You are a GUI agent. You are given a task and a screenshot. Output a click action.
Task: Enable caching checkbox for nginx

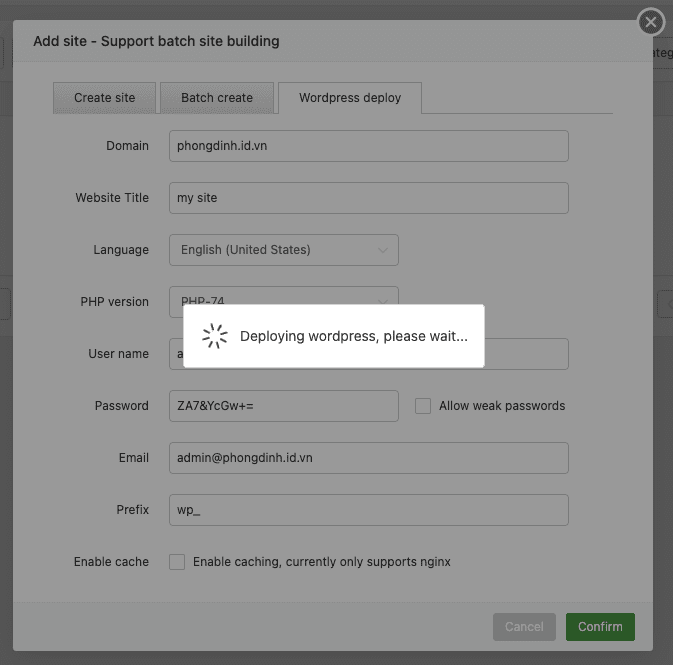[x=177, y=562]
